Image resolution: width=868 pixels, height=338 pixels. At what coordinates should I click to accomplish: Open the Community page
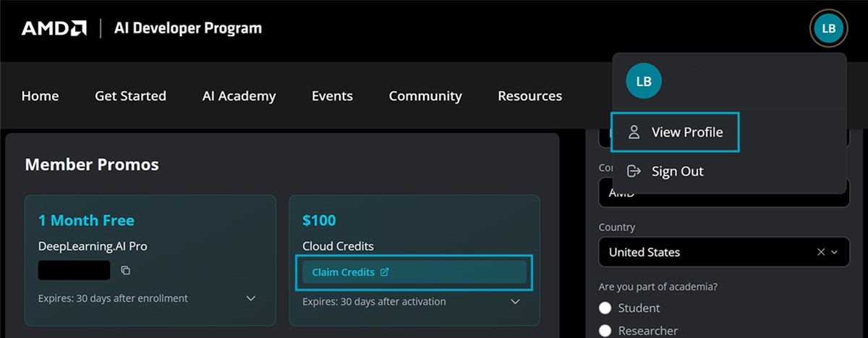pos(425,96)
